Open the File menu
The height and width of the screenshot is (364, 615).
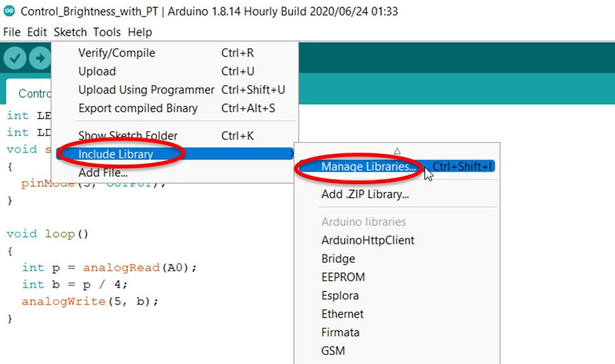[x=12, y=32]
